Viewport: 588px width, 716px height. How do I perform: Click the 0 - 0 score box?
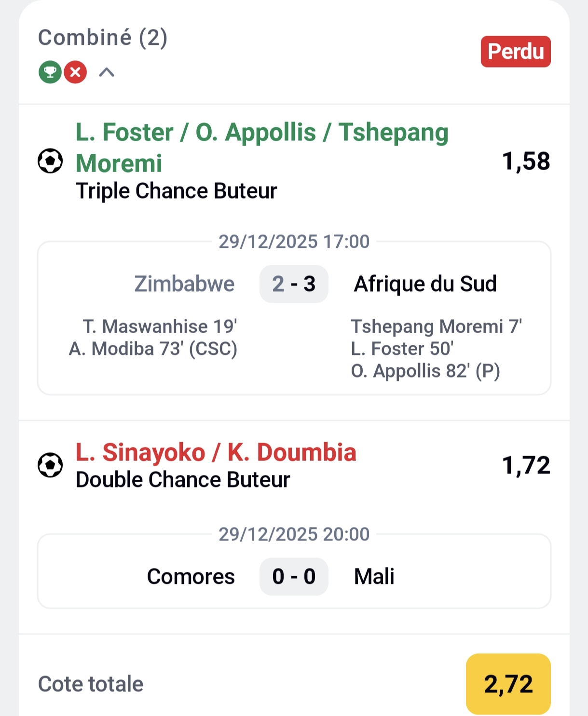pos(294,577)
